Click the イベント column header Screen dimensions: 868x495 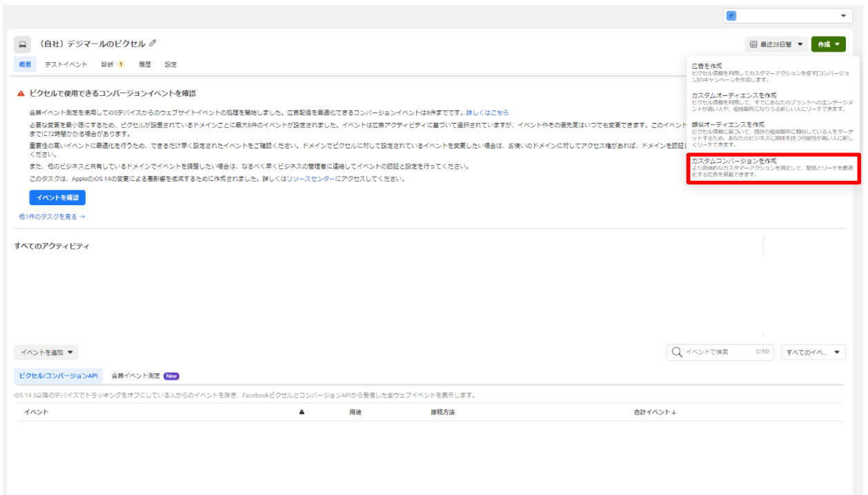[36, 412]
